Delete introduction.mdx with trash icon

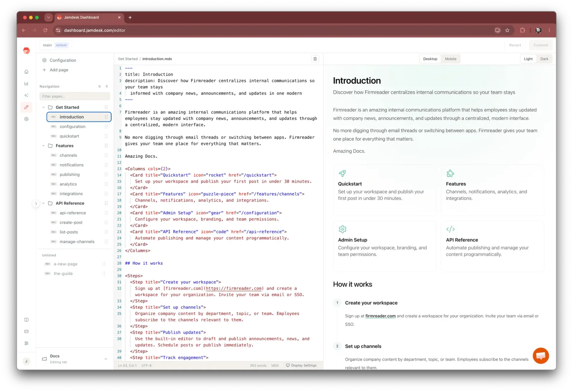[315, 59]
